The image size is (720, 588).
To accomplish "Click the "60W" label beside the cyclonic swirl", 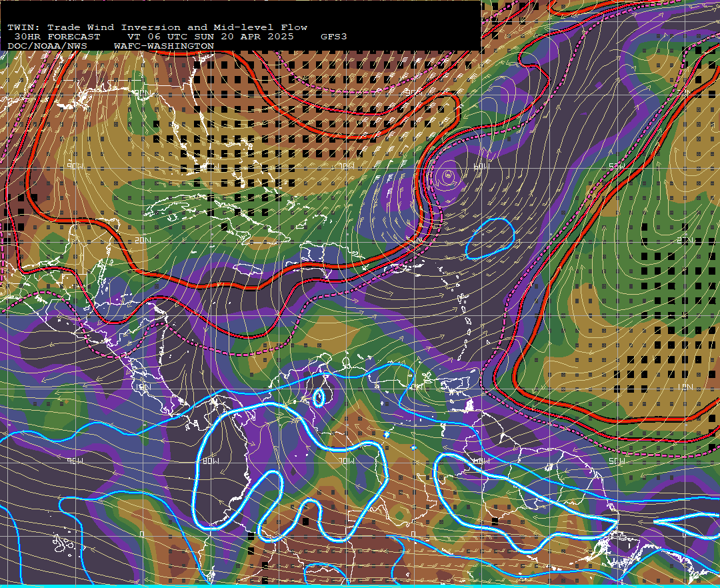I will point(482,166).
